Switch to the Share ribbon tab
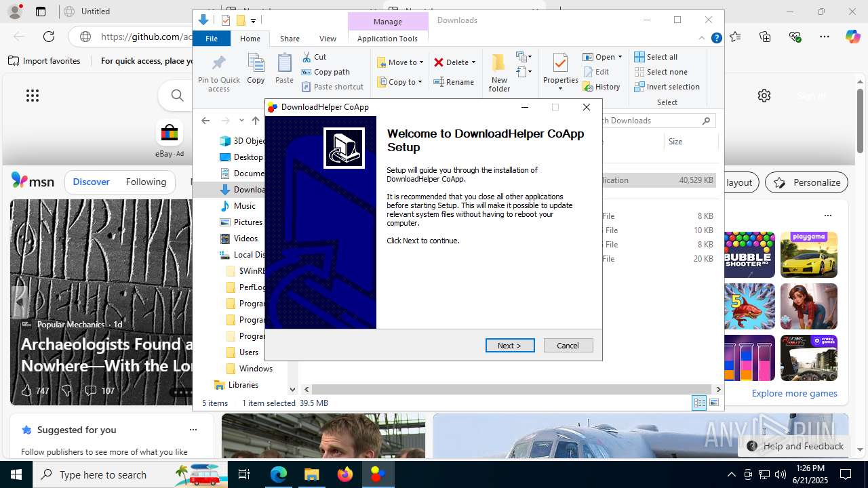 tap(290, 39)
